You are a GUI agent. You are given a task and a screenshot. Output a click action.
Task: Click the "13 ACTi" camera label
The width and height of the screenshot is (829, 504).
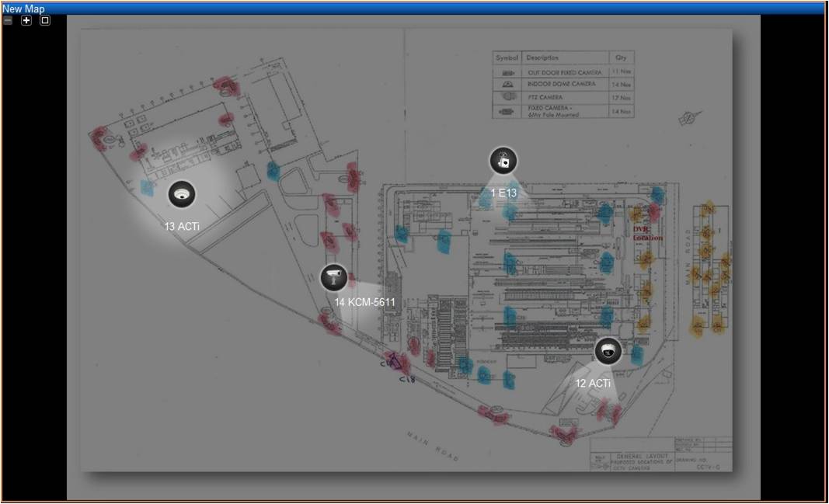[181, 226]
